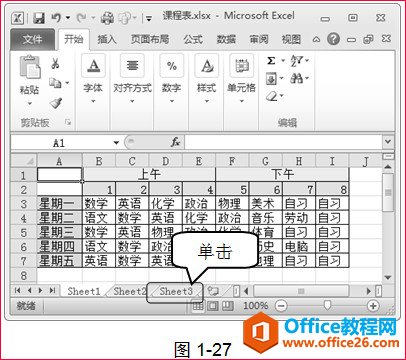Screen dimensions: 406x360
Task: Click the zoom slider handle
Action: click(x=328, y=305)
